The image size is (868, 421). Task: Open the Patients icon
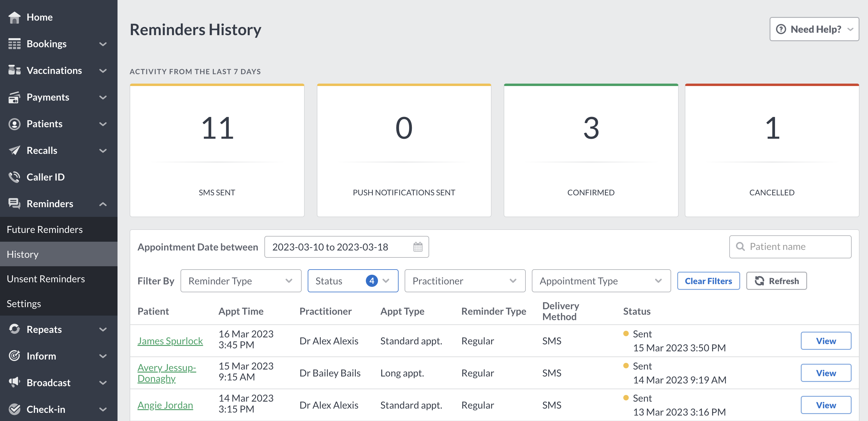click(14, 124)
